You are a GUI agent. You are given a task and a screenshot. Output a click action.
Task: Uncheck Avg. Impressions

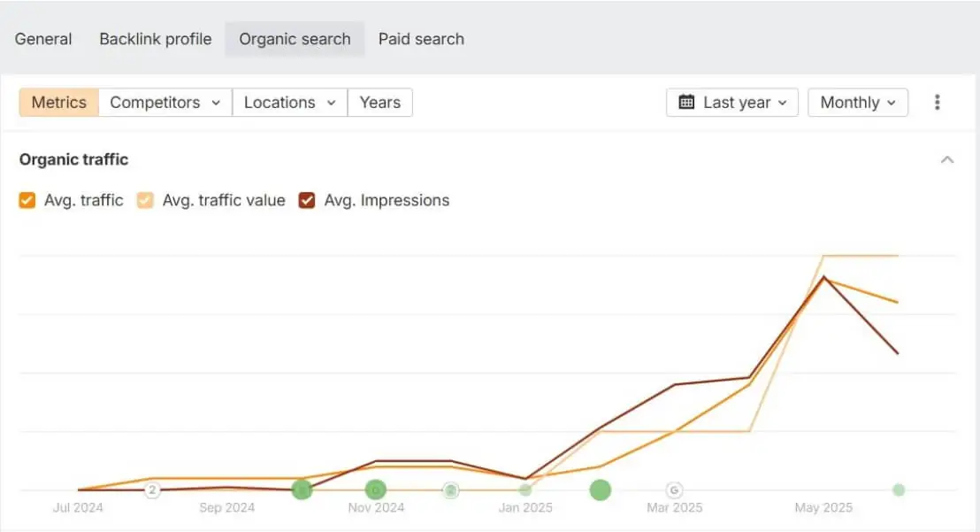308,200
